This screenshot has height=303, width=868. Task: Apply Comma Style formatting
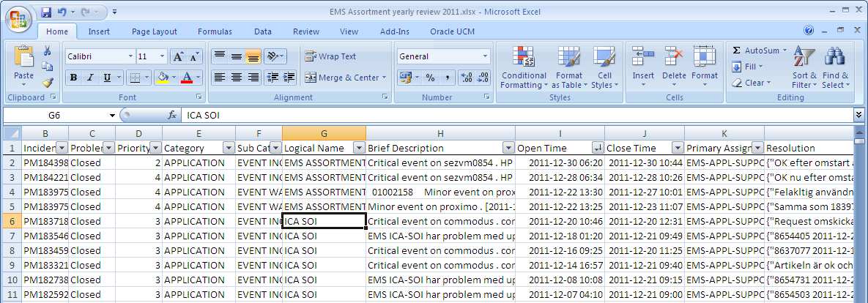pyautogui.click(x=447, y=78)
